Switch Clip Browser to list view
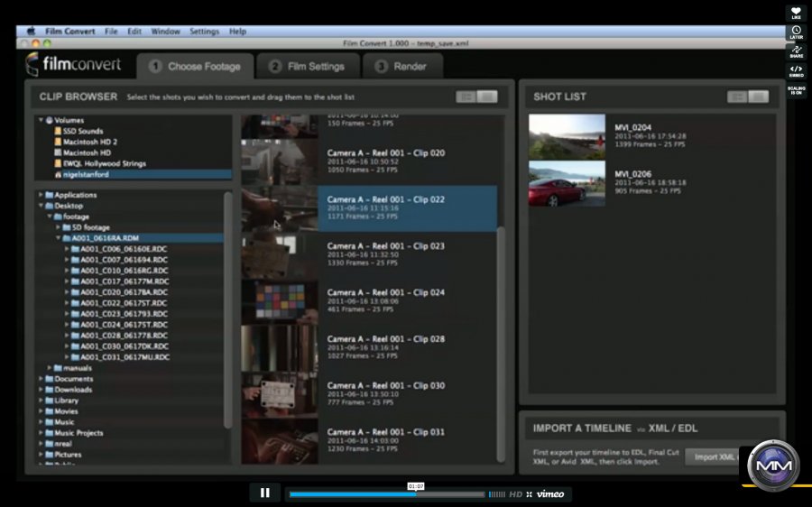Image resolution: width=812 pixels, height=507 pixels. click(x=466, y=97)
